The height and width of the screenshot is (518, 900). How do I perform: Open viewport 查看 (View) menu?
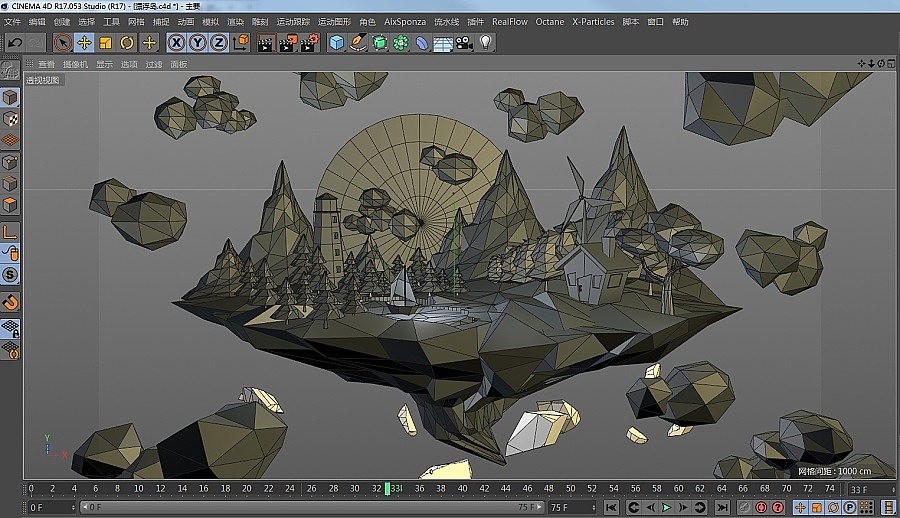point(46,64)
